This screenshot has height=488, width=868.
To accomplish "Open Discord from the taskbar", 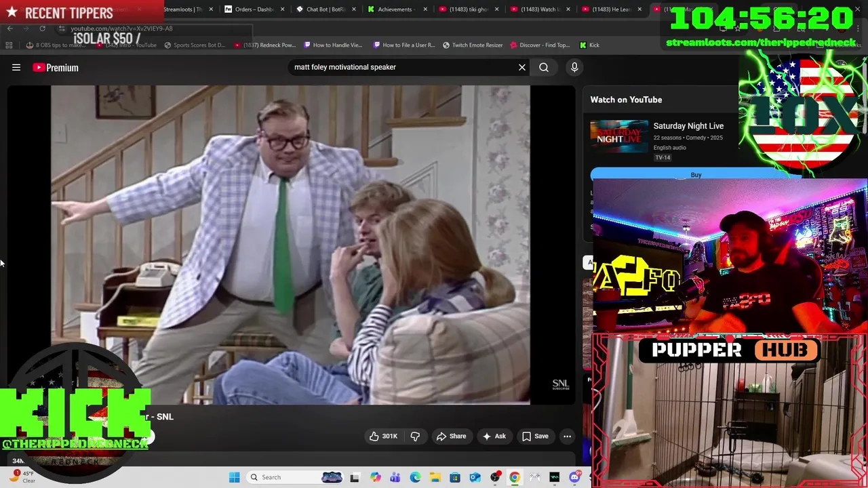I will (x=574, y=477).
